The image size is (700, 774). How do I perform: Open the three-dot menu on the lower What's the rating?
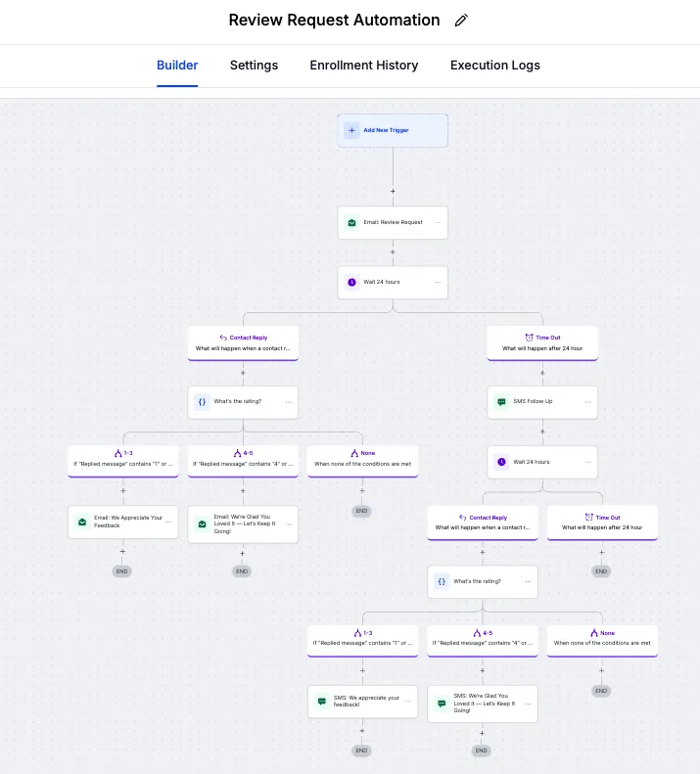tap(528, 581)
